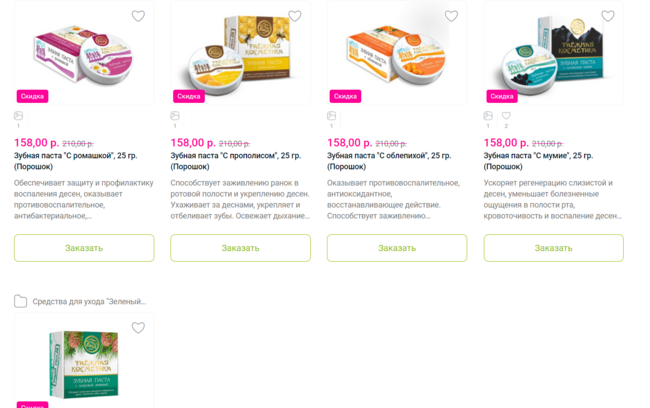Screen dimensions: 650x408
Task: Click the image count icon under the mumiyo toothpaste
Action: (488, 117)
